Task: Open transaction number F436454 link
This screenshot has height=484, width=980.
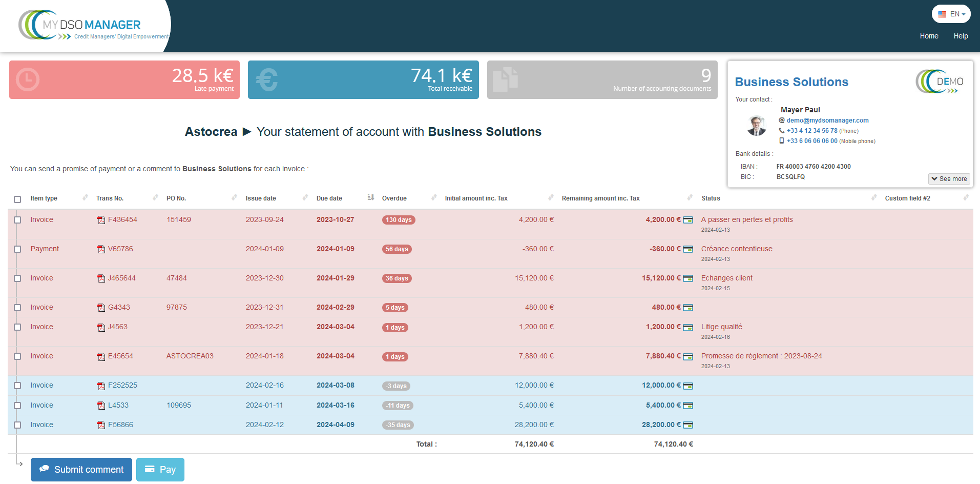Action: click(x=122, y=220)
